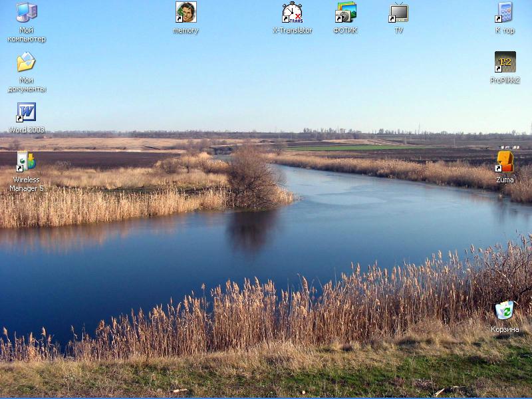
Task: Select the Мои документы folder icon
Action: click(x=27, y=63)
